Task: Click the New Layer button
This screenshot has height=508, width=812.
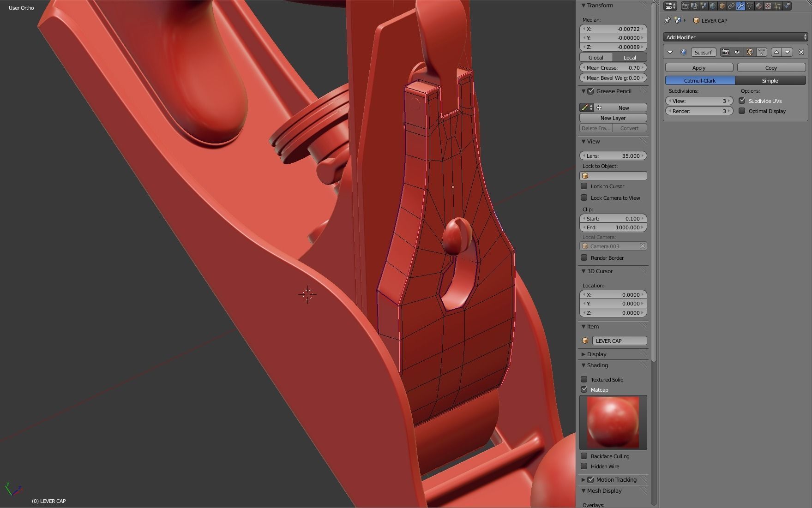Action: pos(613,118)
